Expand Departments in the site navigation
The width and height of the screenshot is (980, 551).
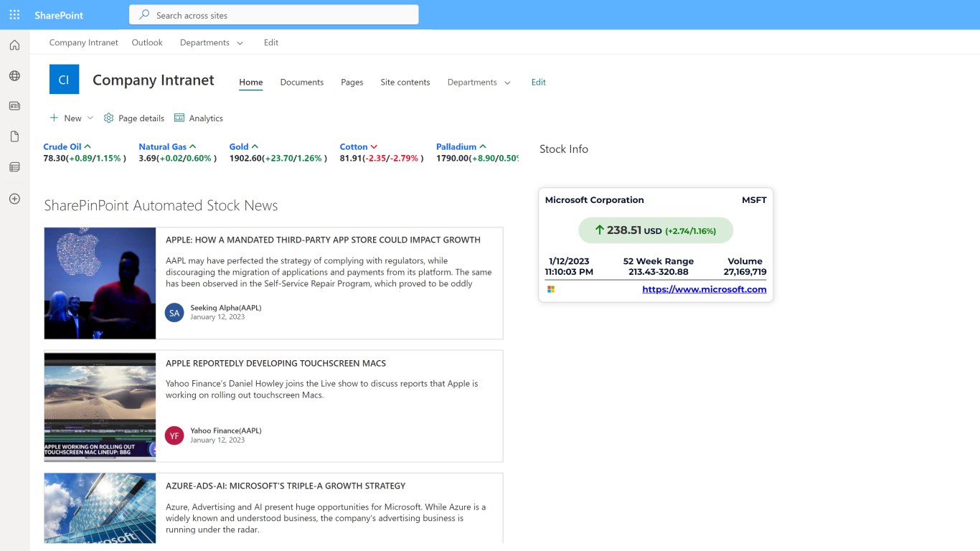[x=507, y=83]
